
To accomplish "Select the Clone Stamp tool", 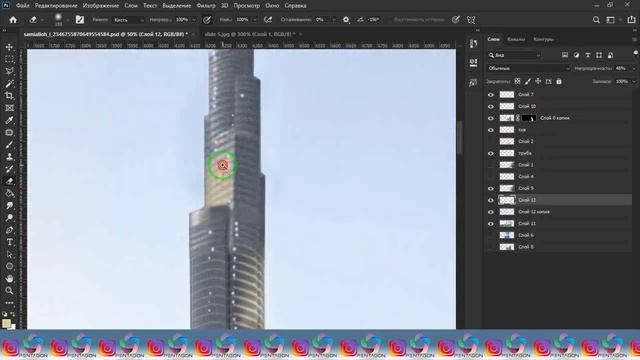I will [x=9, y=157].
